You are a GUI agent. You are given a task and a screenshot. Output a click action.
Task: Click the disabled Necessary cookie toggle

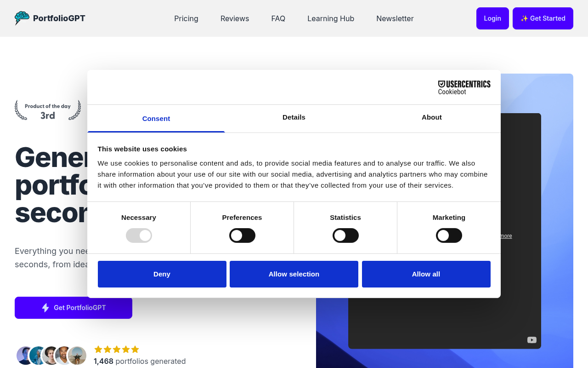tap(139, 235)
